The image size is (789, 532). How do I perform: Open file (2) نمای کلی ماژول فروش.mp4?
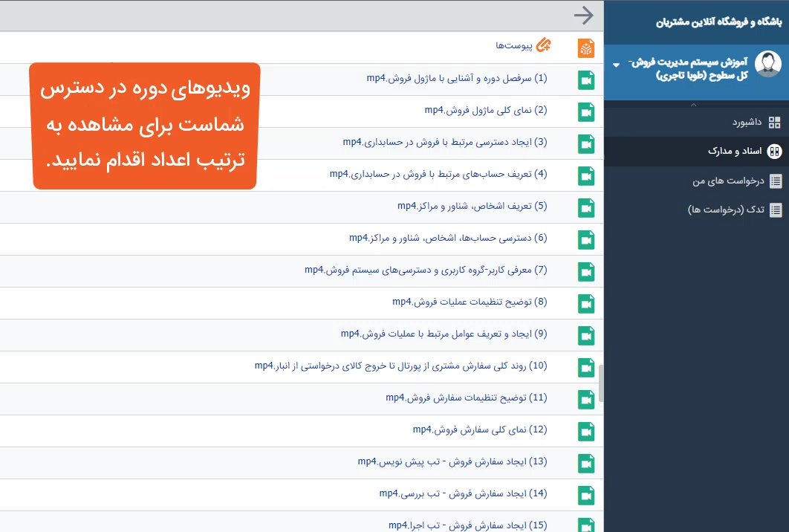[486, 110]
